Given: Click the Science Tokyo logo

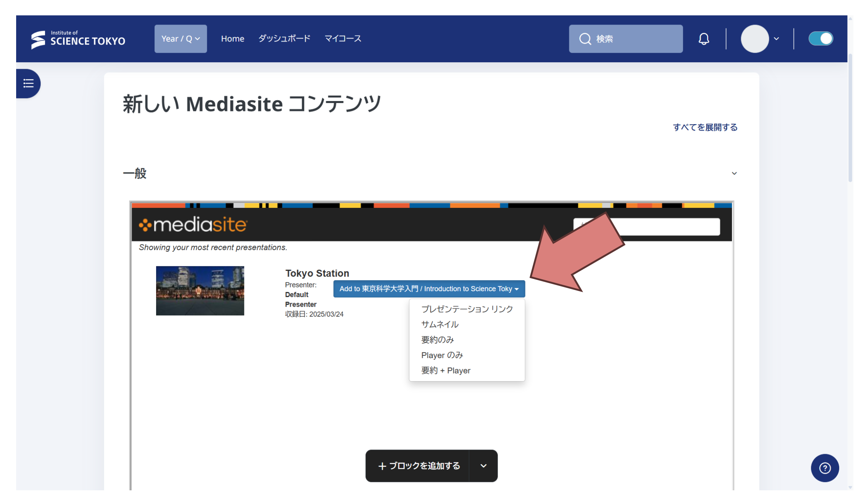Looking at the screenshot, I should [x=78, y=39].
